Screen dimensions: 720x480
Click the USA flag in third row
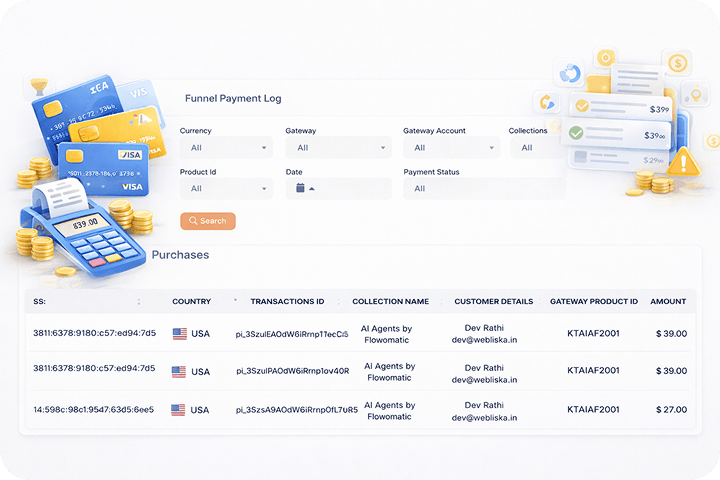click(x=180, y=410)
